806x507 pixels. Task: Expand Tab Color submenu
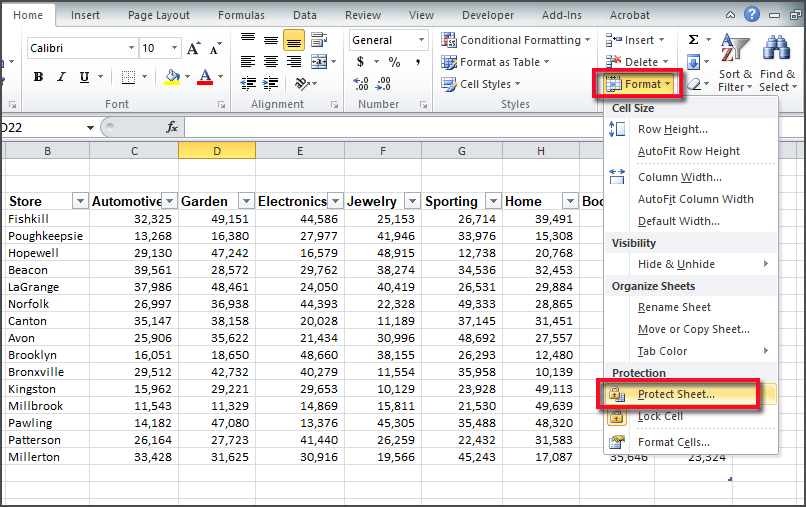pos(690,351)
